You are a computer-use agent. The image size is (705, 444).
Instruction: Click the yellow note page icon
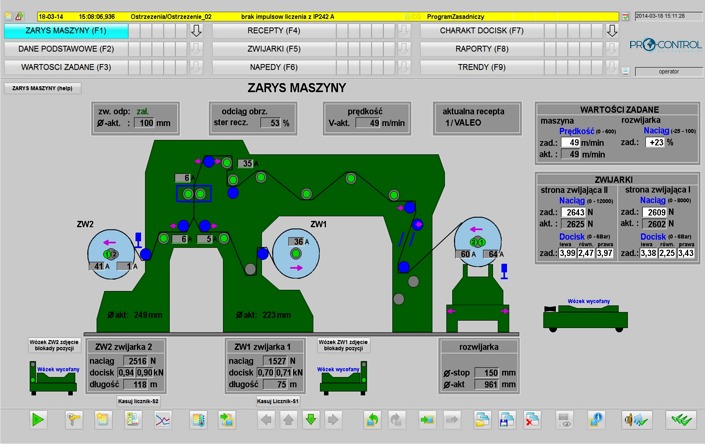pyautogui.click(x=103, y=420)
